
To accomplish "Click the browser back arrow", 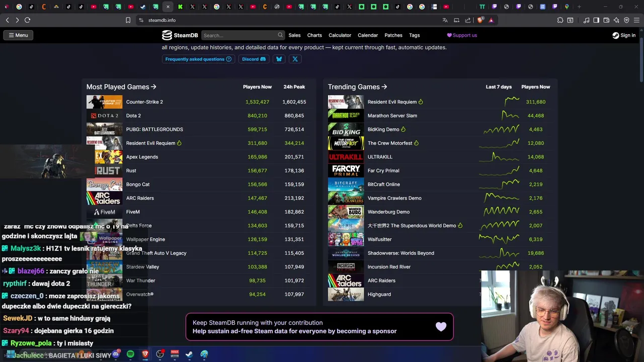I will [x=7, y=20].
